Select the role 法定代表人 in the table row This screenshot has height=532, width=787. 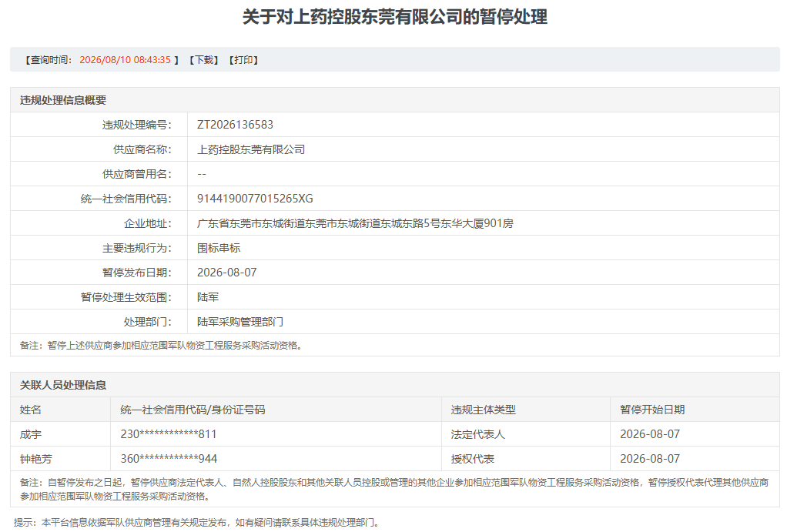coord(477,434)
